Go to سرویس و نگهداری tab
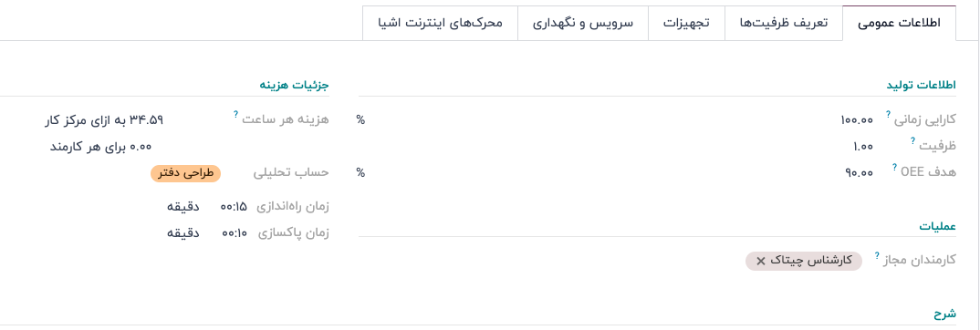The height and width of the screenshot is (330, 980). click(x=582, y=24)
